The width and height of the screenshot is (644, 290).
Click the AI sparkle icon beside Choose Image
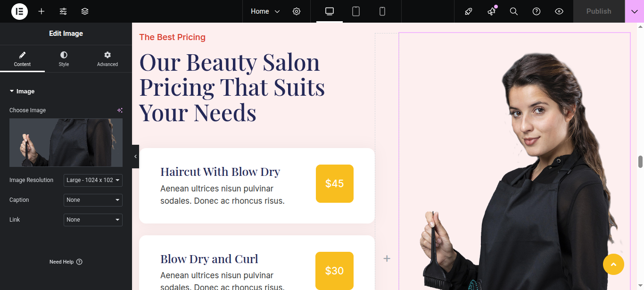pos(120,110)
